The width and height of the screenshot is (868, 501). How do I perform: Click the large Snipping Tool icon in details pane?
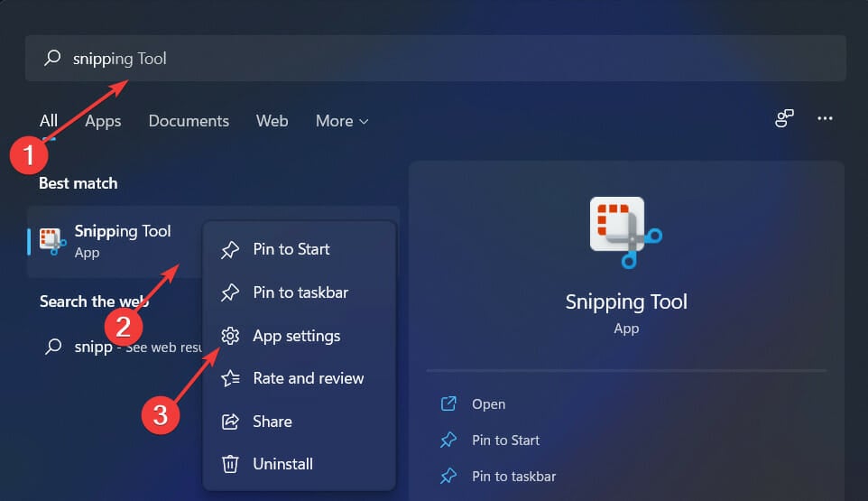(x=626, y=232)
